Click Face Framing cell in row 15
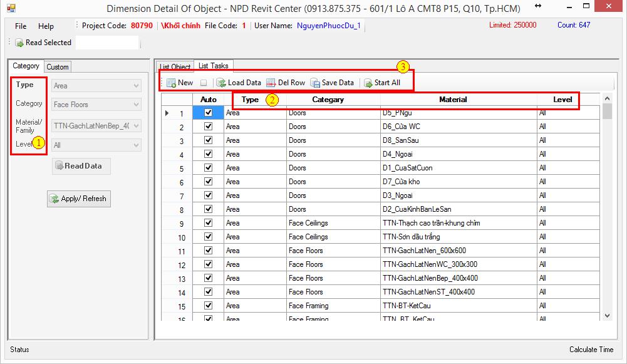Image resolution: width=627 pixels, height=364 pixels. 333,306
